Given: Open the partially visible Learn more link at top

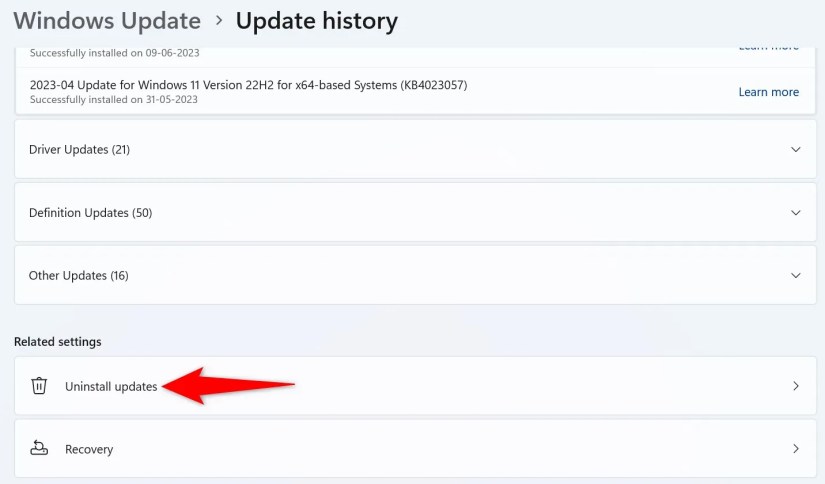Looking at the screenshot, I should 768,48.
